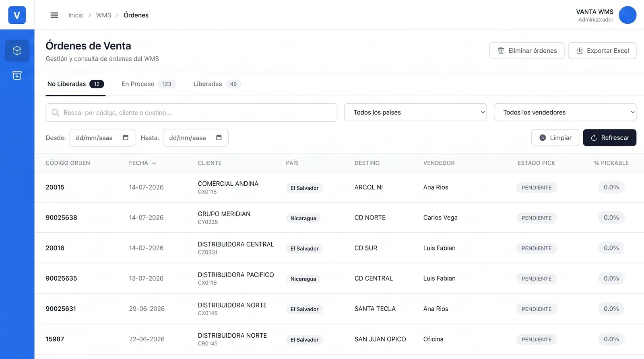Click client GRUPO MERIDIAN
The image size is (644, 359).
click(224, 214)
